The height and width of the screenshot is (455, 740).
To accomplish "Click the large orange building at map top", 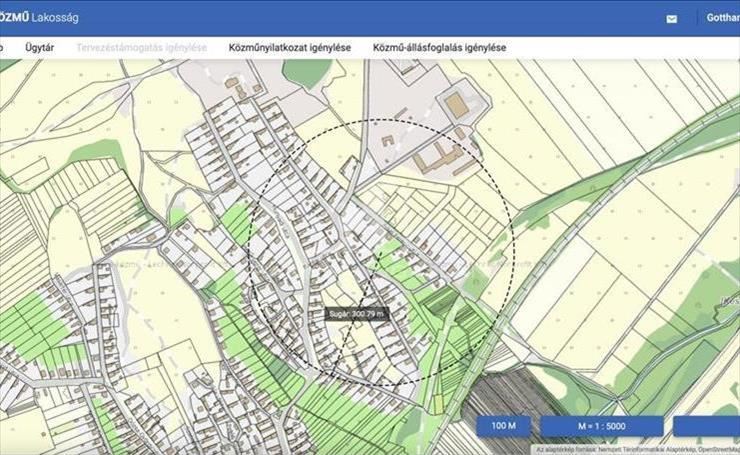I will [x=456, y=104].
